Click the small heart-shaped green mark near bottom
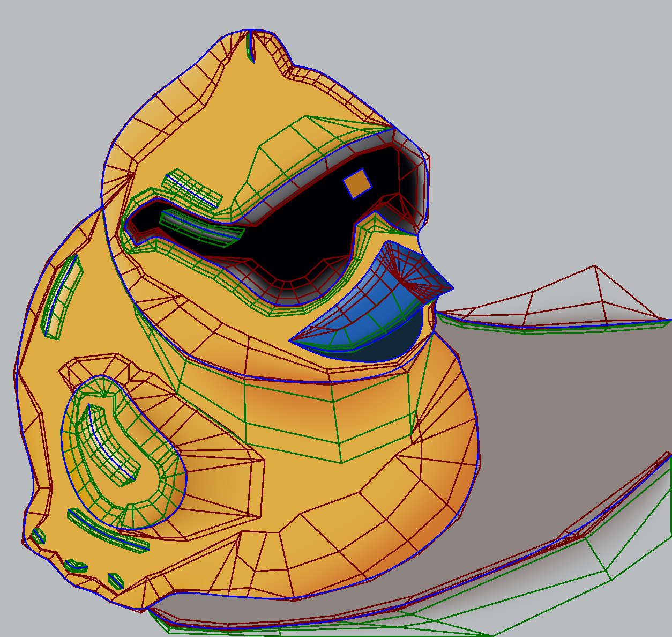Viewport: 672px width, 637px height. pos(76,565)
